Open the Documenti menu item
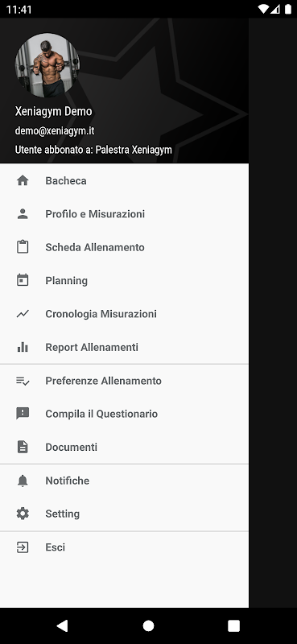The height and width of the screenshot is (644, 297). 124,447
